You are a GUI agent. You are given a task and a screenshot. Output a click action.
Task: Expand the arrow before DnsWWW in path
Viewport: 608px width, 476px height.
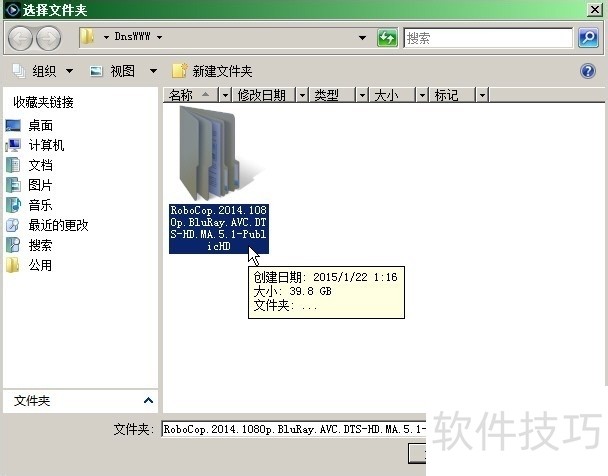point(106,37)
